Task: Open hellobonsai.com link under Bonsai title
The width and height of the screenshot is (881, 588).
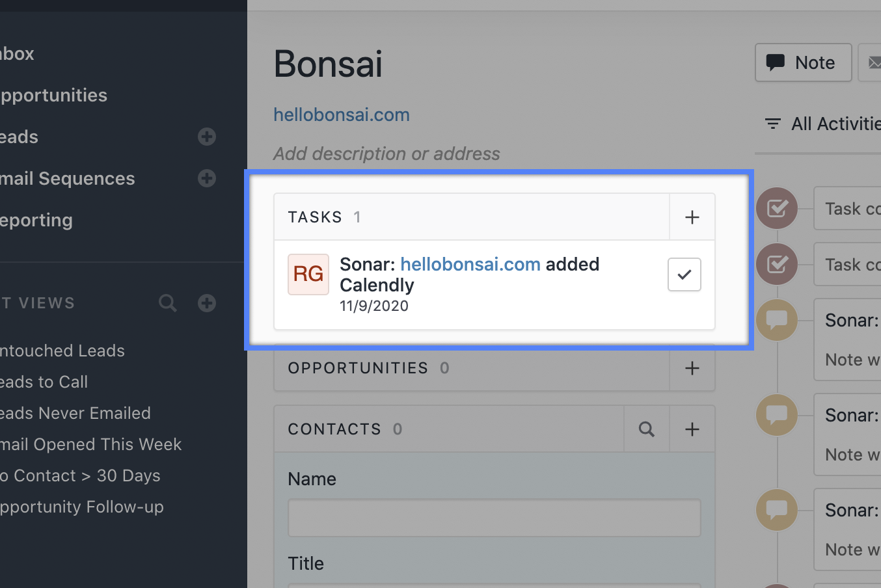Action: [342, 115]
